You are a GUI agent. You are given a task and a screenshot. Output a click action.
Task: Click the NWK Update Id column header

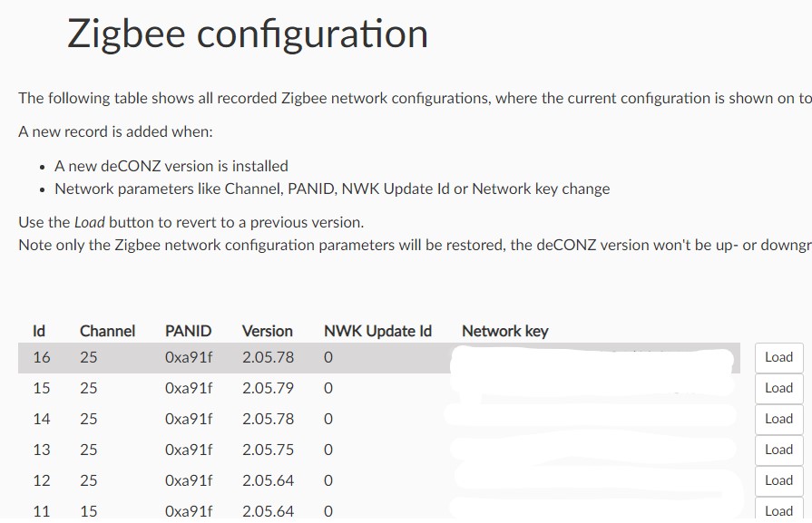pyautogui.click(x=377, y=331)
